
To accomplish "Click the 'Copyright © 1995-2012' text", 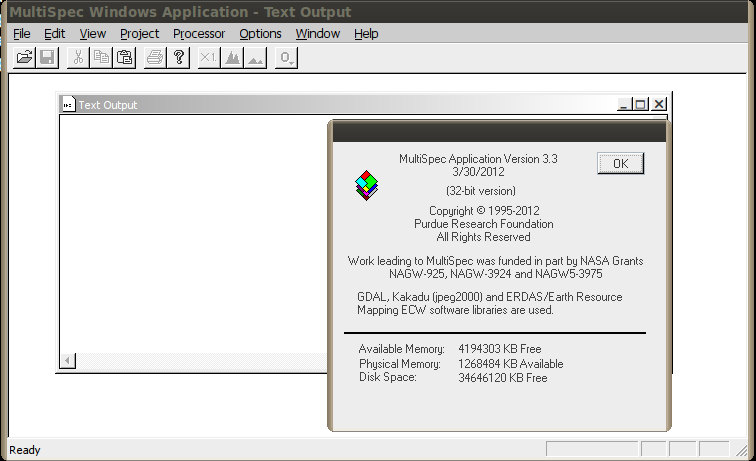I will tap(484, 211).
